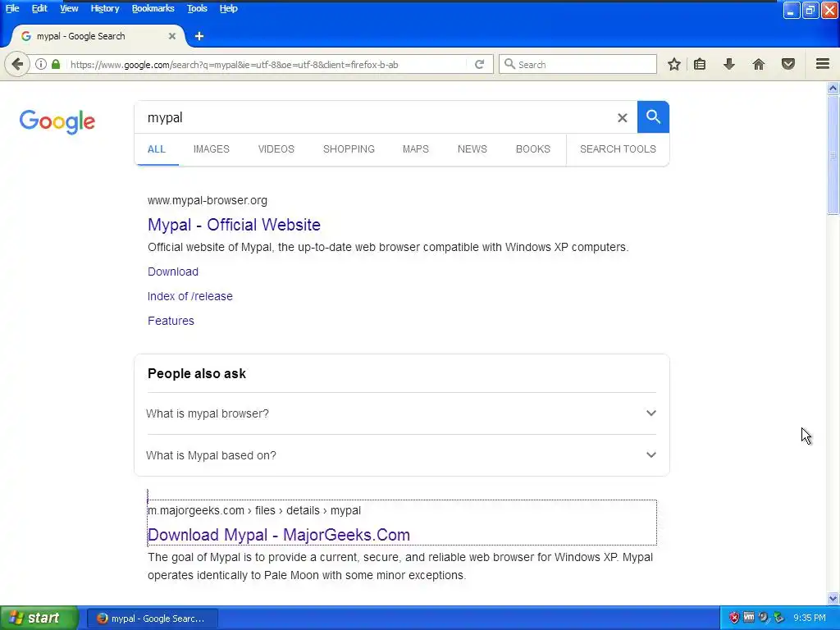Select the ALL results tab

pyautogui.click(x=157, y=149)
